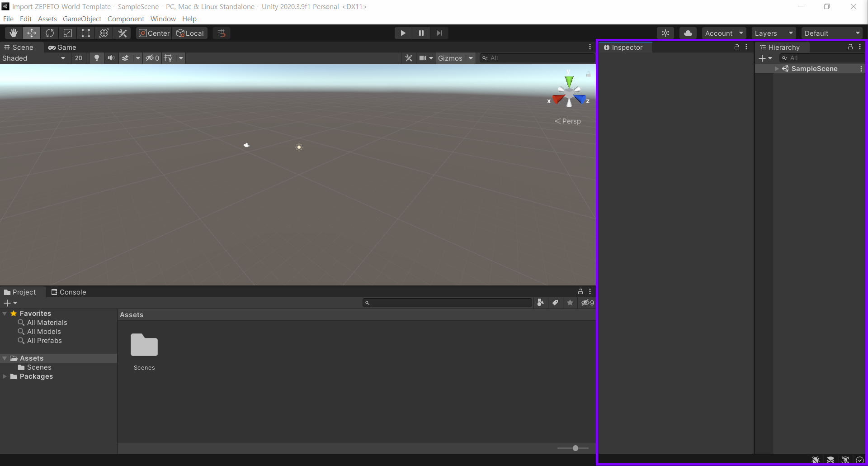Toggle 2D scene view mode
The image size is (868, 466).
pos(79,58)
